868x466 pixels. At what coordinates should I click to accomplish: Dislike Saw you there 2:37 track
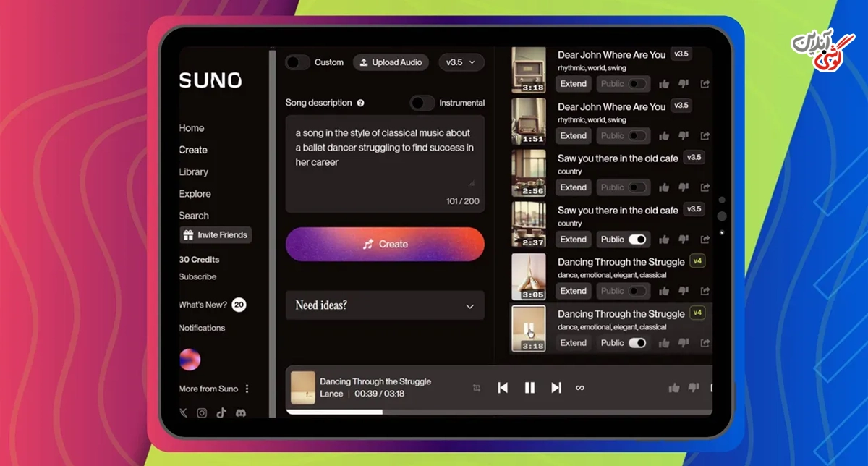click(x=684, y=240)
